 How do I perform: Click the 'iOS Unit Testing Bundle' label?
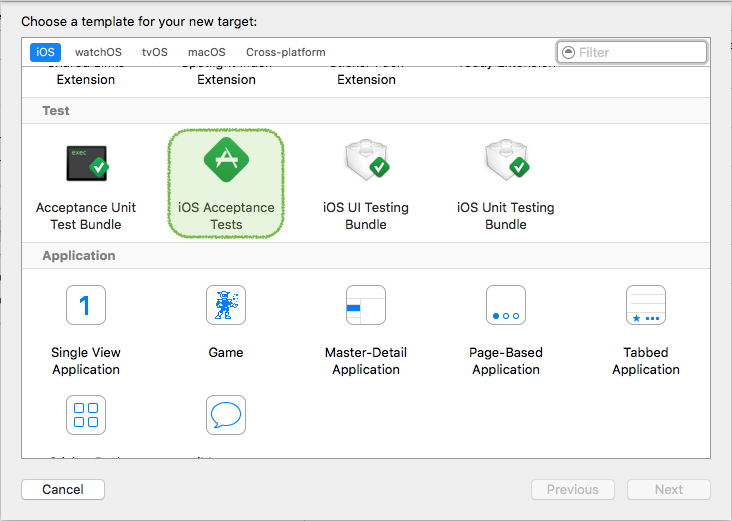[x=506, y=216]
